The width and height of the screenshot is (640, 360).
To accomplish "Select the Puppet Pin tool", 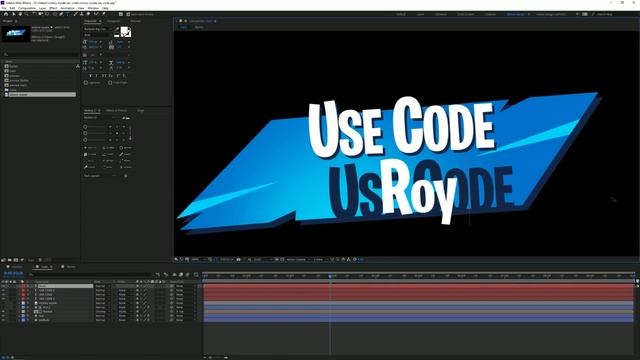I will point(104,14).
